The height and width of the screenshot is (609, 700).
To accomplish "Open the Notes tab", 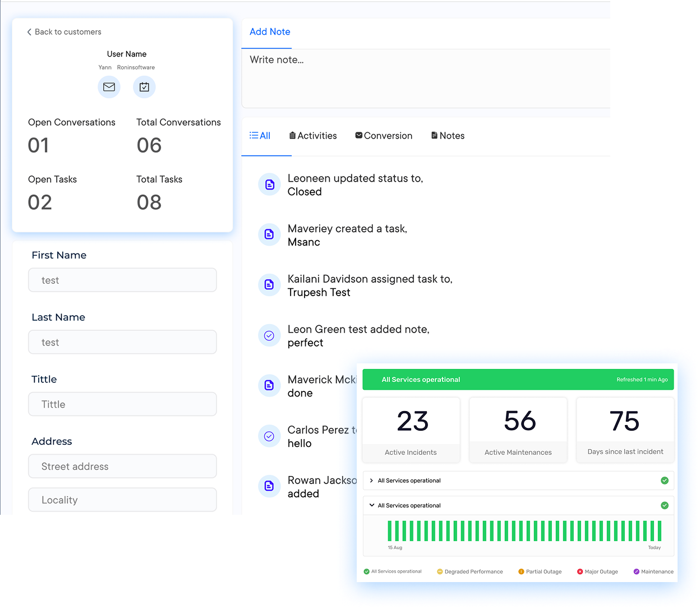I will click(448, 136).
